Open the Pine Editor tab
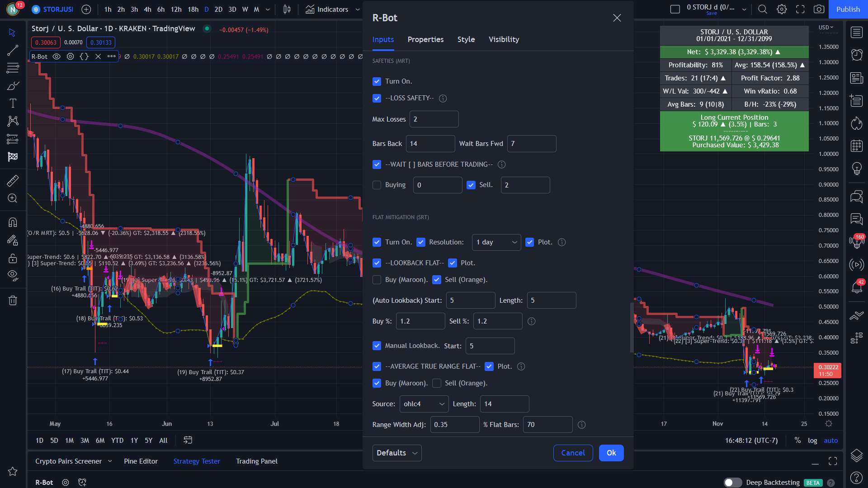Image resolution: width=868 pixels, height=488 pixels. 141,461
